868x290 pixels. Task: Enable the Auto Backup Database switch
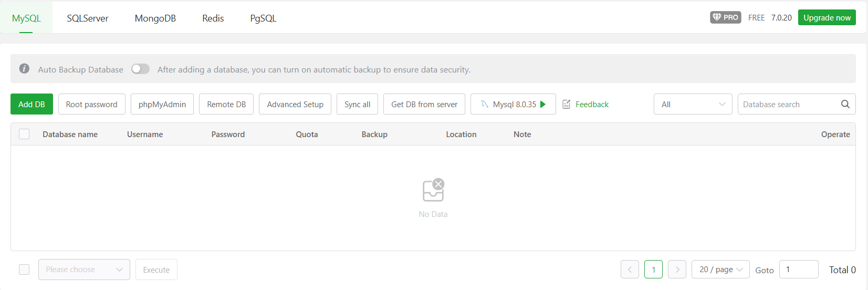(x=140, y=69)
